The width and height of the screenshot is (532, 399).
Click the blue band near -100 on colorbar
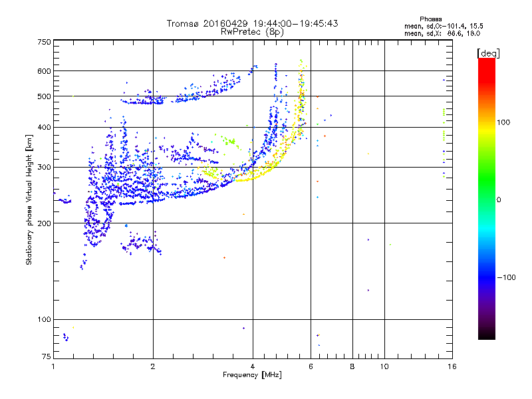487,277
